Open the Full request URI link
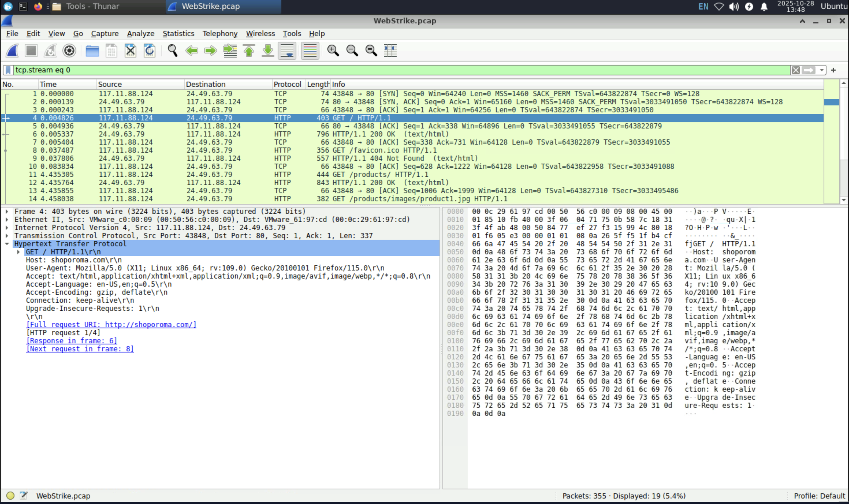Viewport: 849px width, 504px height. tap(111, 325)
